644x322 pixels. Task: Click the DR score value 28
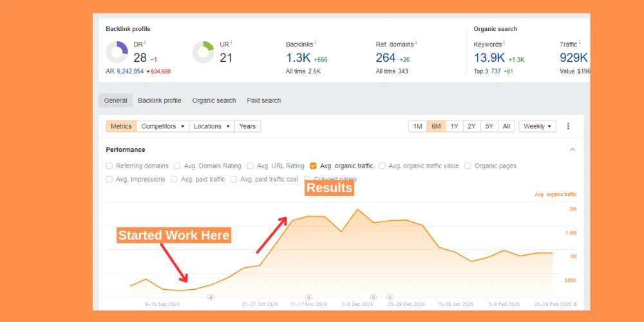click(x=140, y=58)
